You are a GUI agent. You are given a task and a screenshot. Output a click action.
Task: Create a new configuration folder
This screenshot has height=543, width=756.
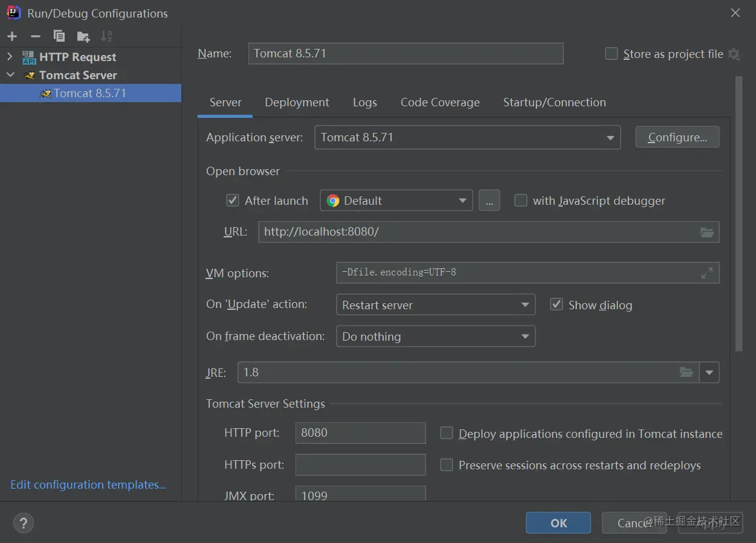[83, 36]
